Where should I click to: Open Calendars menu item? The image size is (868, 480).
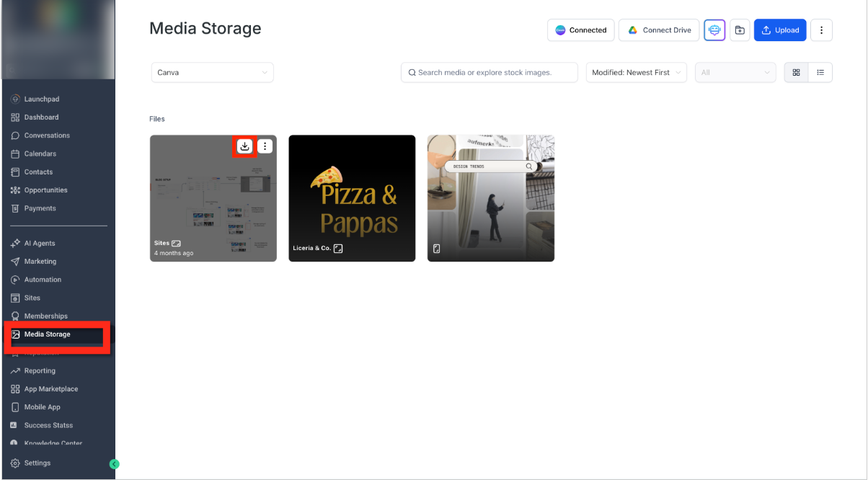pyautogui.click(x=40, y=154)
